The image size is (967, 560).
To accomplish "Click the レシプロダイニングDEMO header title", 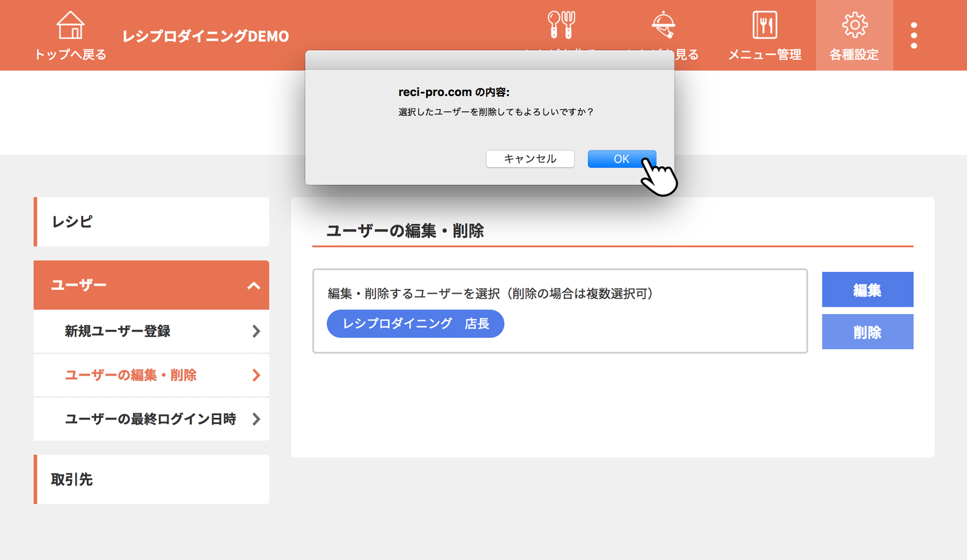I will click(205, 36).
